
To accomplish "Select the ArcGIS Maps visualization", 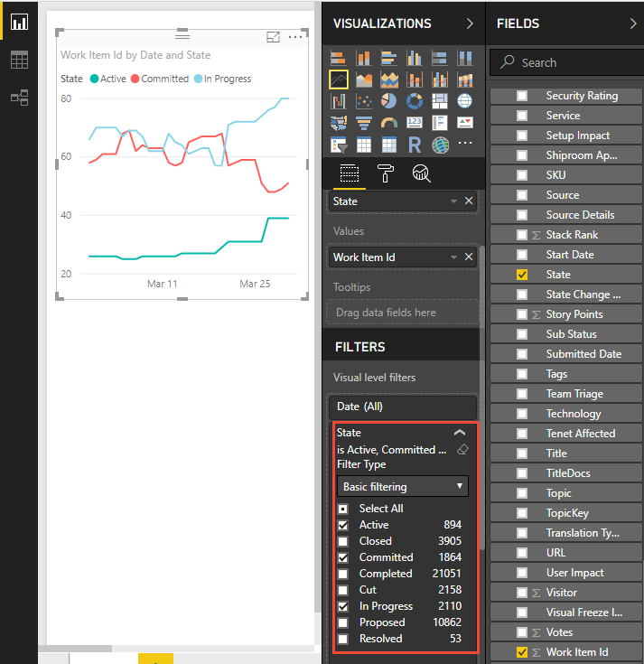I will point(440,145).
